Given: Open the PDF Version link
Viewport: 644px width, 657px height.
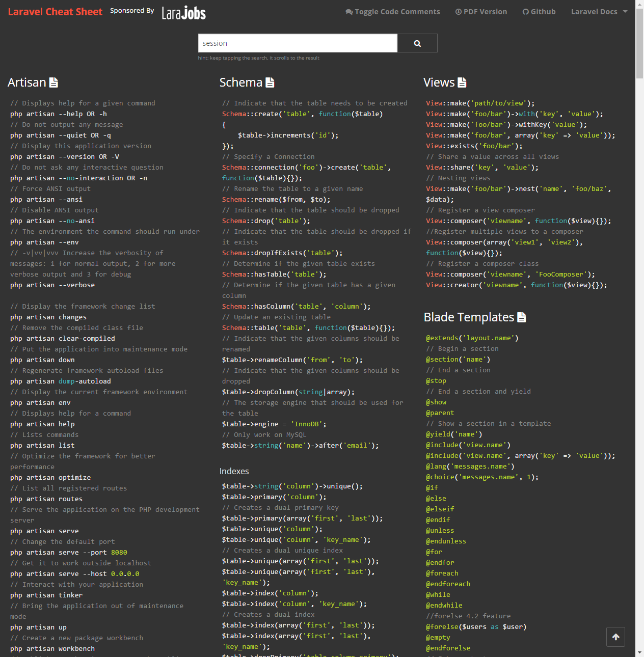Looking at the screenshot, I should point(481,12).
